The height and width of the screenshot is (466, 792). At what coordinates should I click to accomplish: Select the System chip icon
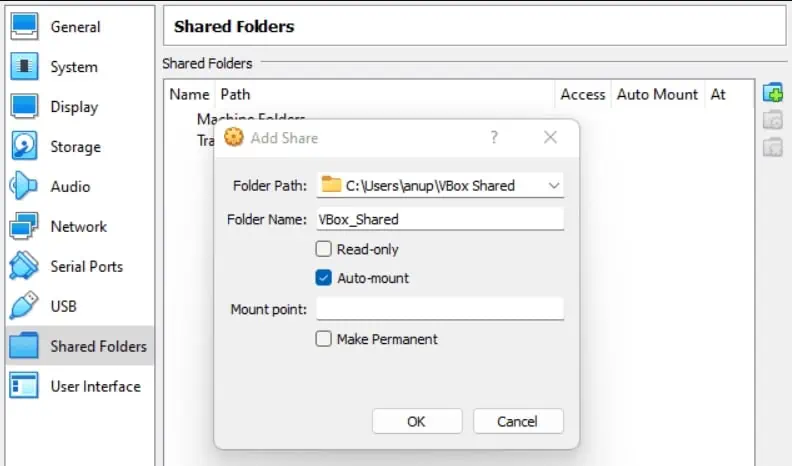(x=23, y=67)
